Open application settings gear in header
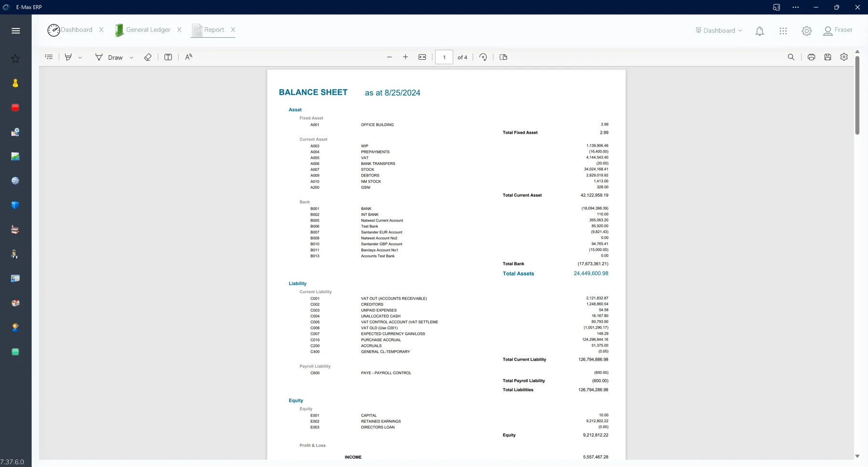The image size is (868, 467). pos(807,31)
